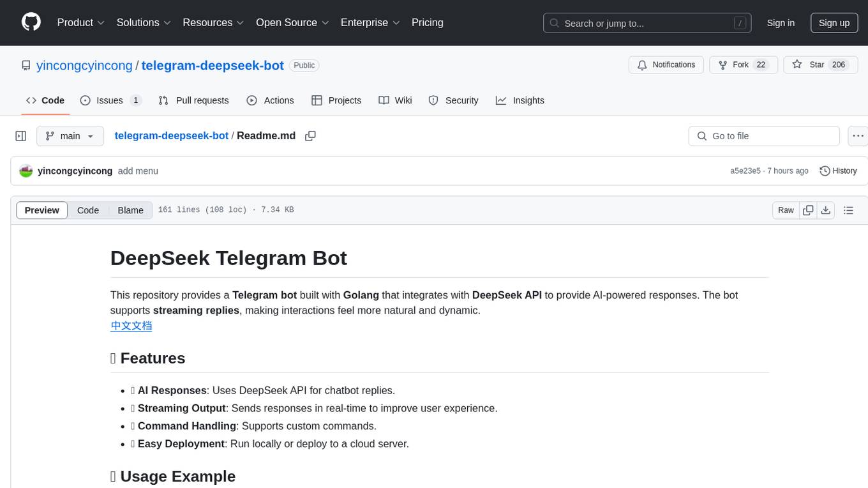The image size is (868, 488).
Task: Open the document outline icon
Action: 848,210
